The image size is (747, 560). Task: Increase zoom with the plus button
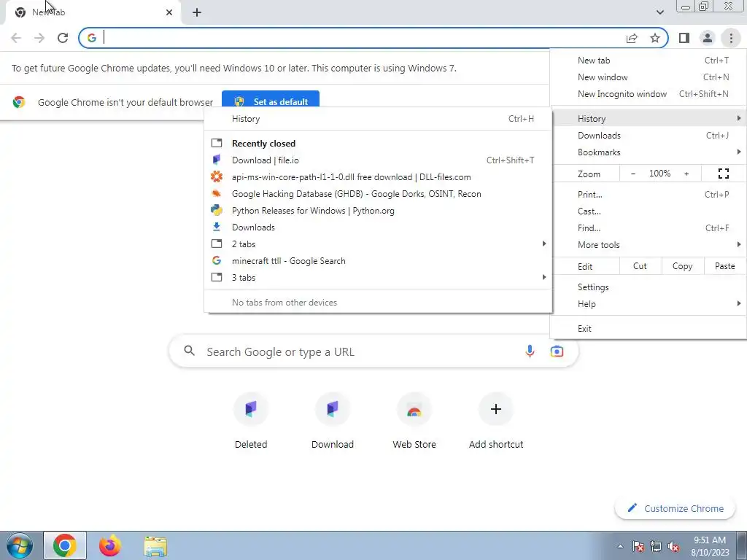(686, 174)
